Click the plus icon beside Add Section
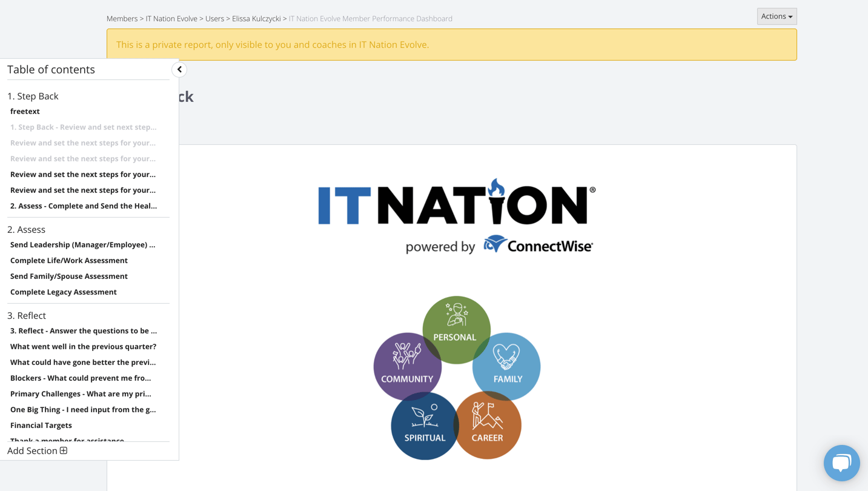 pos(64,450)
